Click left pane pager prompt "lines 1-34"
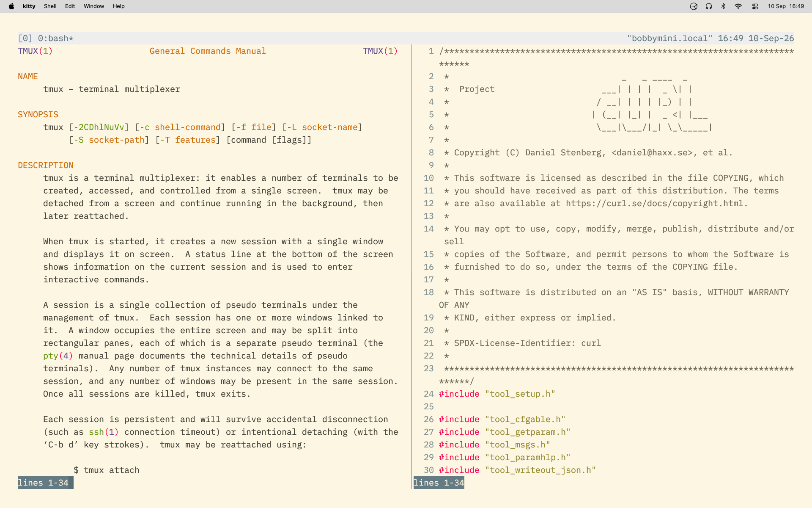The image size is (812, 508). coord(43,483)
